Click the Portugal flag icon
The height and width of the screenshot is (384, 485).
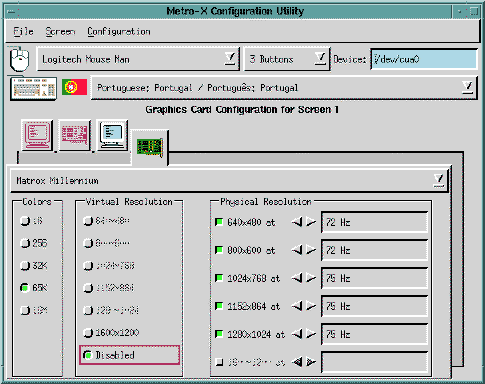[x=74, y=87]
